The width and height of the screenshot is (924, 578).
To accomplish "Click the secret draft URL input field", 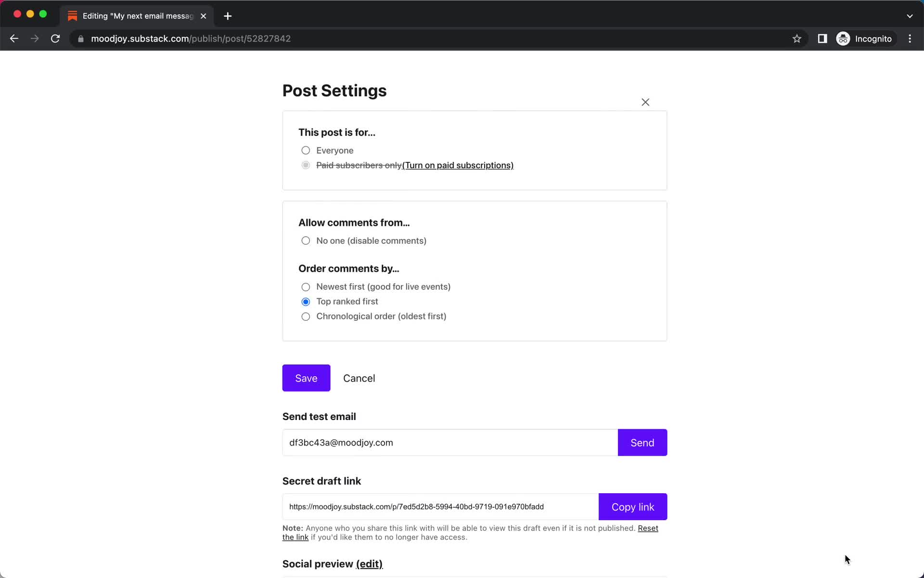I will pos(439,506).
